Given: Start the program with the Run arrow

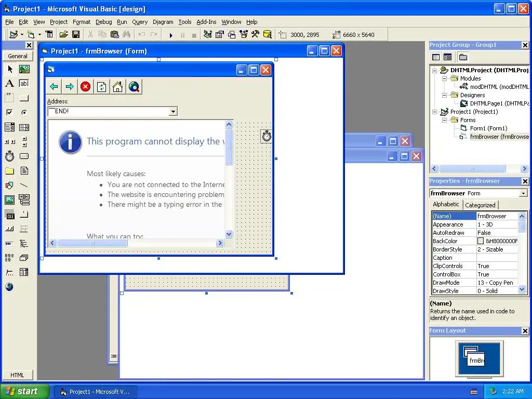Looking at the screenshot, I should point(171,35).
